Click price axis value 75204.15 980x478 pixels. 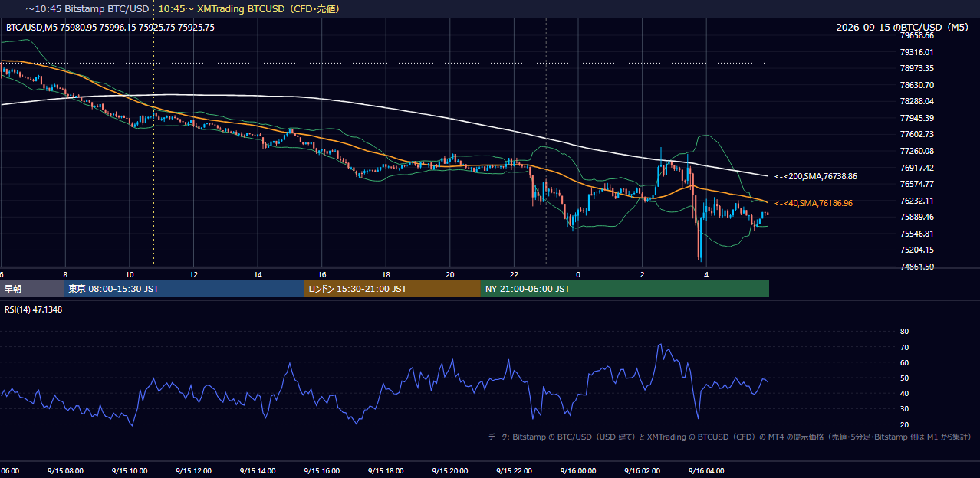[x=916, y=250]
